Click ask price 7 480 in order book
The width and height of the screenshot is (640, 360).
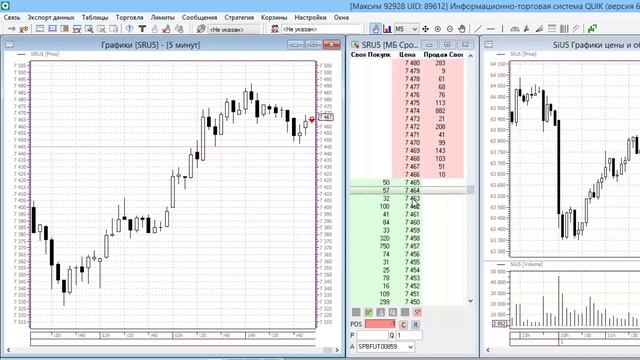[x=412, y=63]
